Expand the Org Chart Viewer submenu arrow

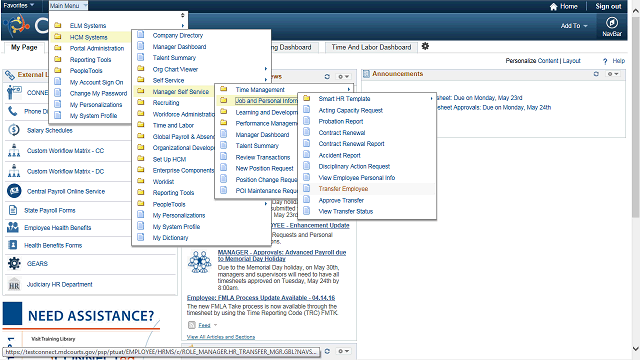click(266, 69)
